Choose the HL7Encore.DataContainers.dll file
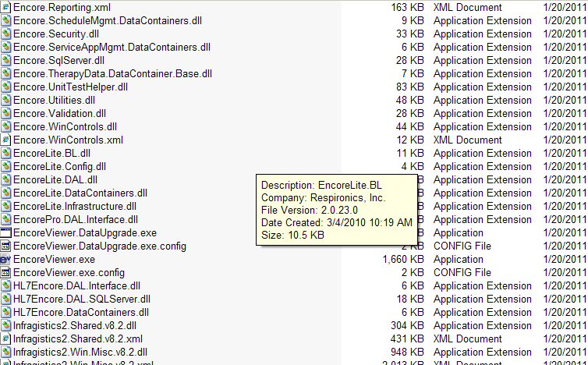 (x=81, y=312)
